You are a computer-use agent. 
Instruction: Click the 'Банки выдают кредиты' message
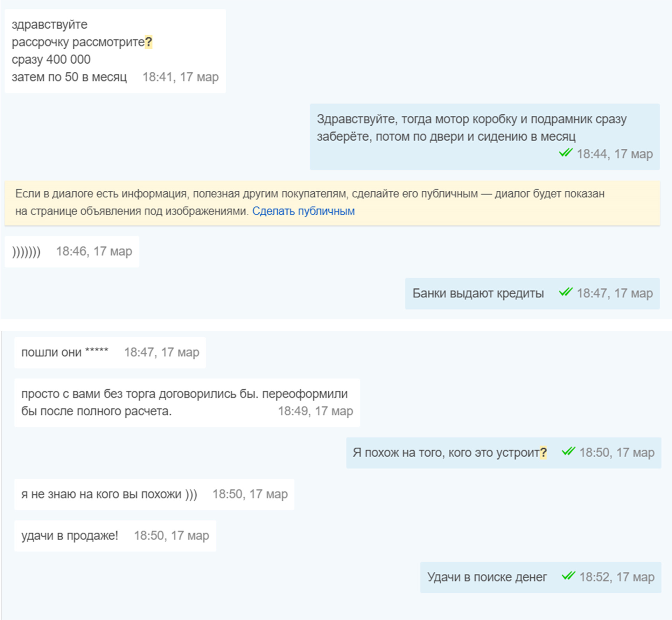pyautogui.click(x=478, y=294)
